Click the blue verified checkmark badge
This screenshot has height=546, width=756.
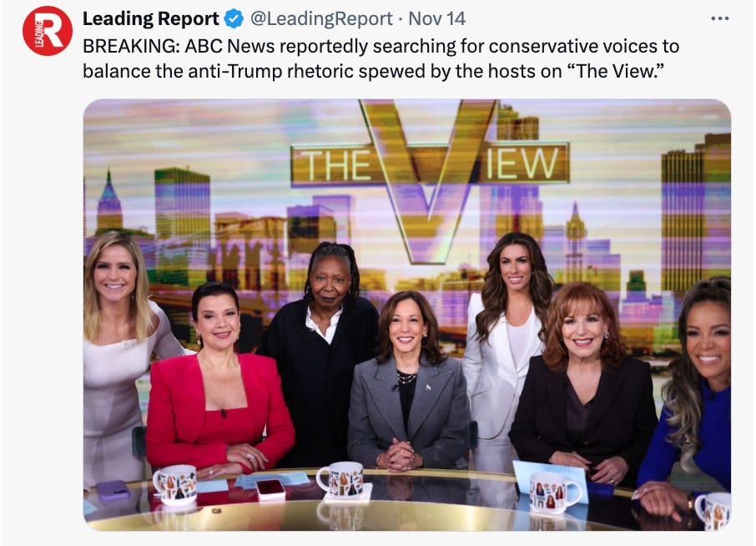234,19
